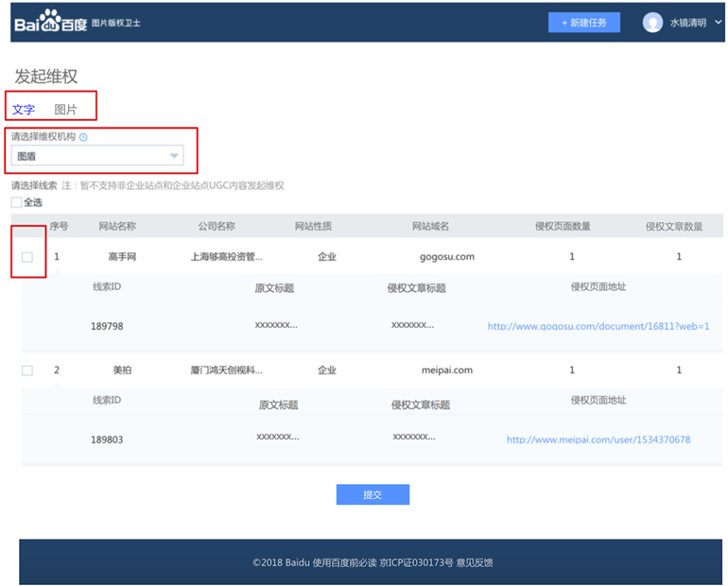Check the box for row 2 美拍
This screenshot has width=728, height=586.
tap(27, 371)
